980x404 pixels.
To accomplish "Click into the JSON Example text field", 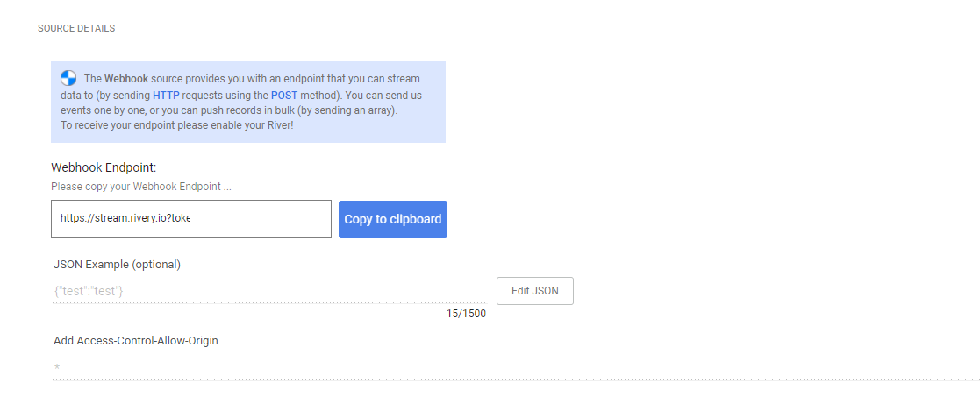I will point(268,291).
